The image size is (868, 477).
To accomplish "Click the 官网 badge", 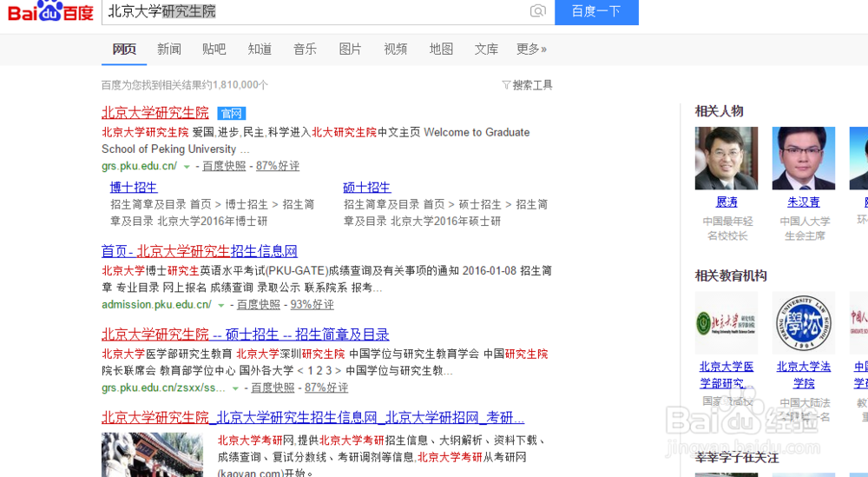I will (232, 114).
